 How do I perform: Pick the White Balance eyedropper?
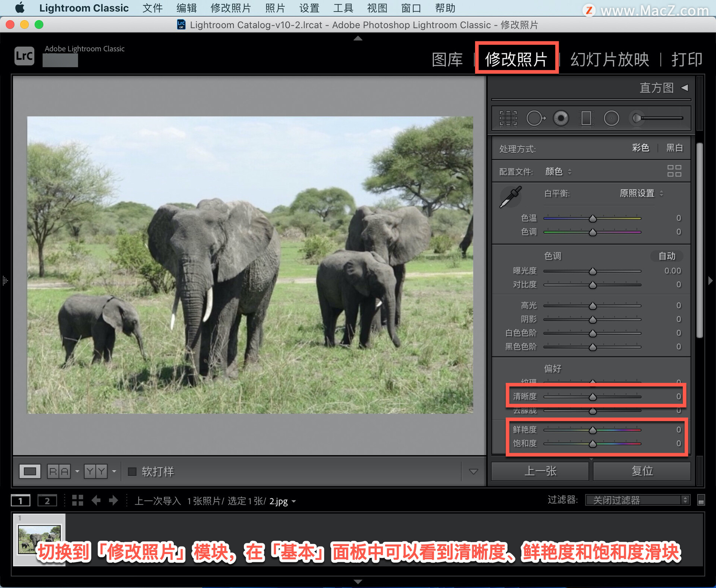pyautogui.click(x=510, y=197)
